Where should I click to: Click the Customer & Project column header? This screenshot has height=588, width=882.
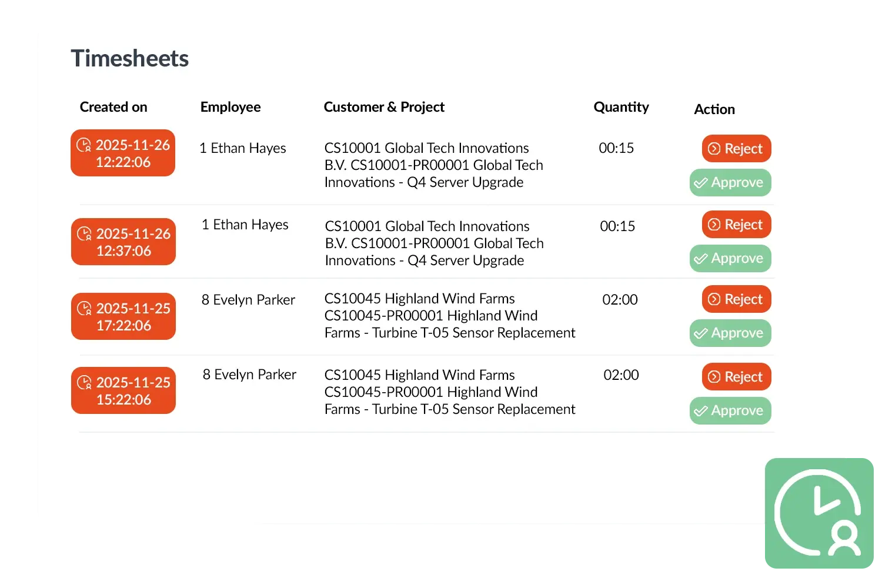point(384,107)
